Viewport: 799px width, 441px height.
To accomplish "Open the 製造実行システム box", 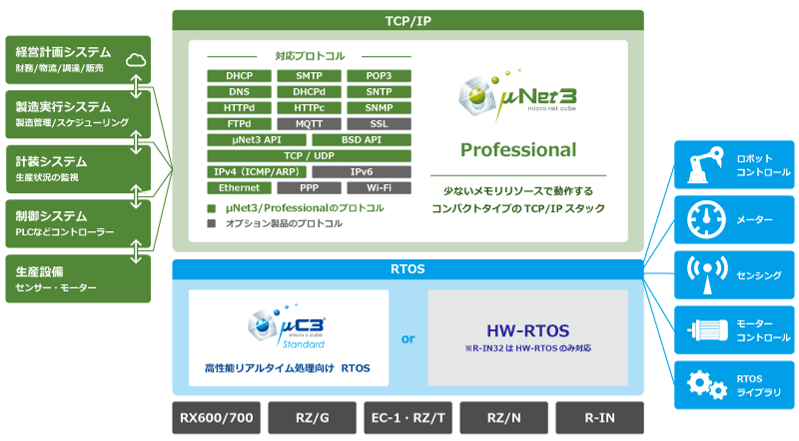I will point(76,113).
